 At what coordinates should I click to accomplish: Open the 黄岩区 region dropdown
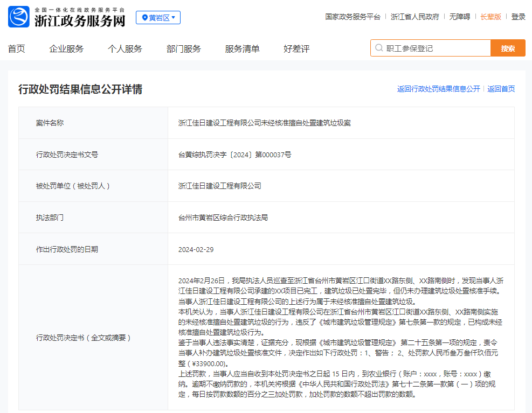click(158, 18)
